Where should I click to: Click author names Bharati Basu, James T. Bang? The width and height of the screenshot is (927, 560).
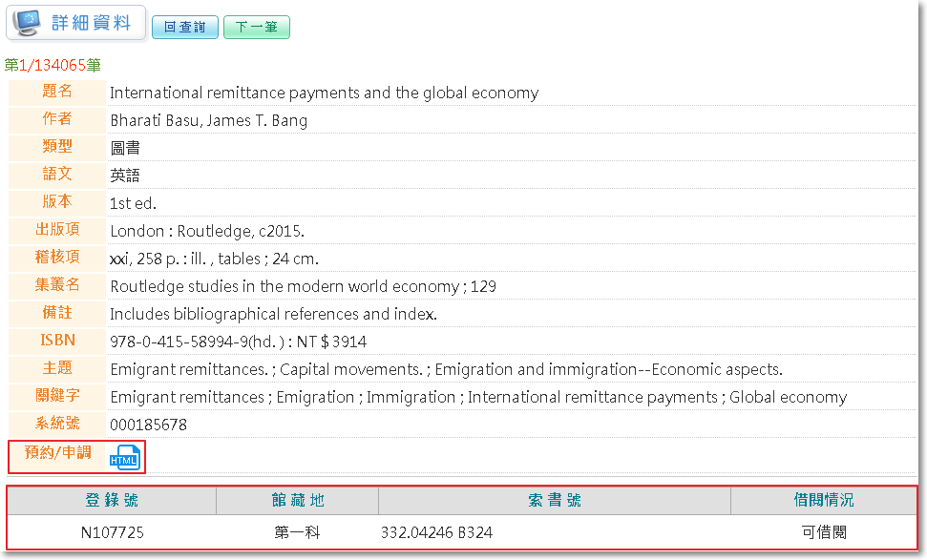[208, 120]
